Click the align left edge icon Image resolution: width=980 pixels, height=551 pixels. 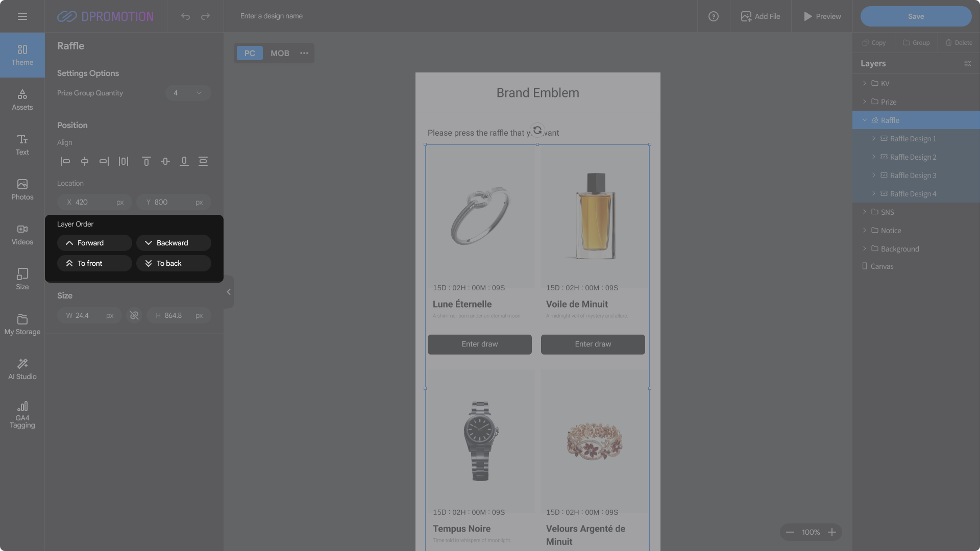(65, 161)
